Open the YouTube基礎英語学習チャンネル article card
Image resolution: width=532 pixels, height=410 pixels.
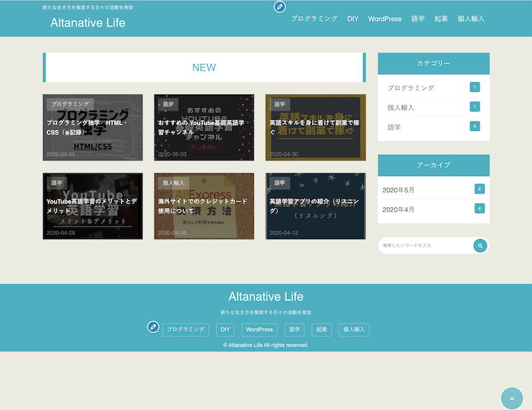[x=204, y=127]
